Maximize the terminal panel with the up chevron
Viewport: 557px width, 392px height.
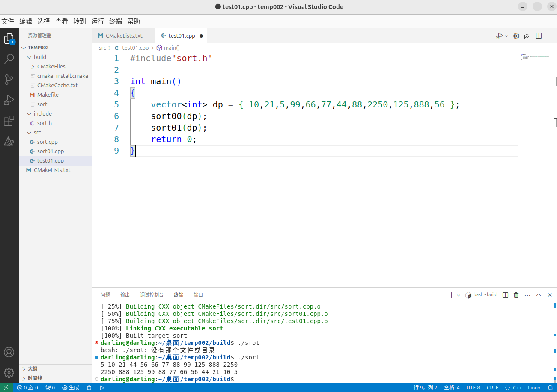pos(539,295)
